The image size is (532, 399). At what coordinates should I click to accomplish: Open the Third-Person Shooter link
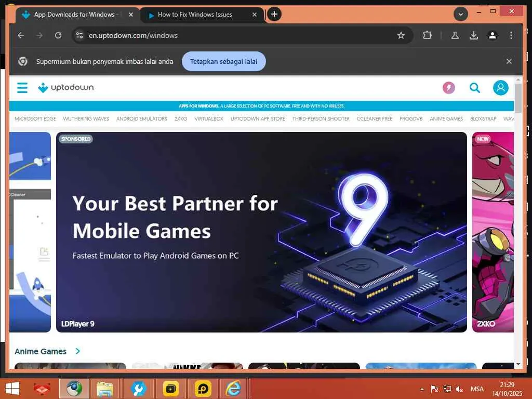point(321,119)
